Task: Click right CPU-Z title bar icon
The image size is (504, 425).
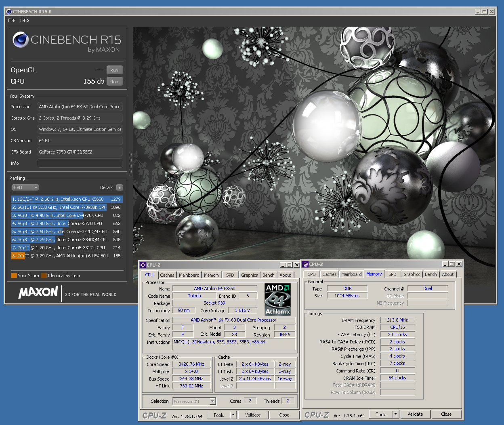Action: (x=305, y=264)
